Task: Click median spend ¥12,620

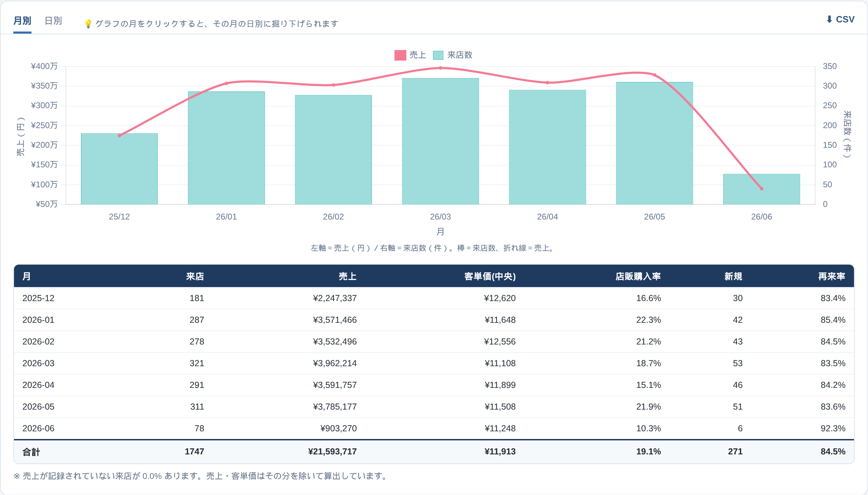Action: point(500,298)
